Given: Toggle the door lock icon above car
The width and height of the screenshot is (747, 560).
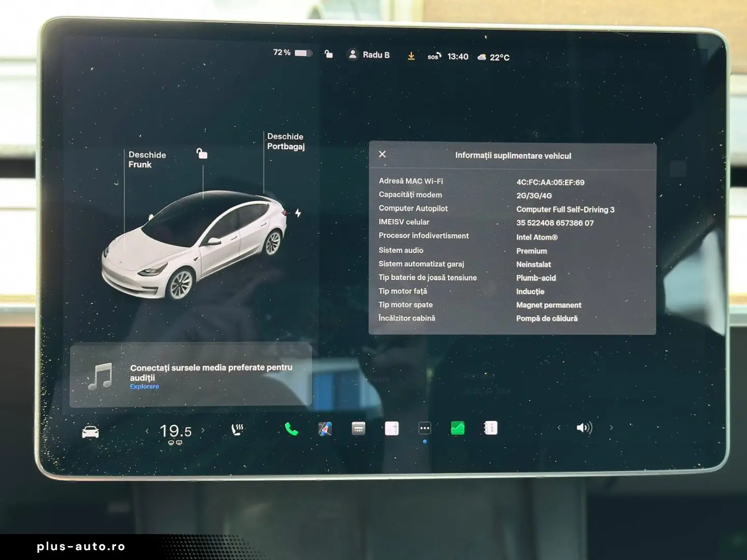Looking at the screenshot, I should coord(202,153).
